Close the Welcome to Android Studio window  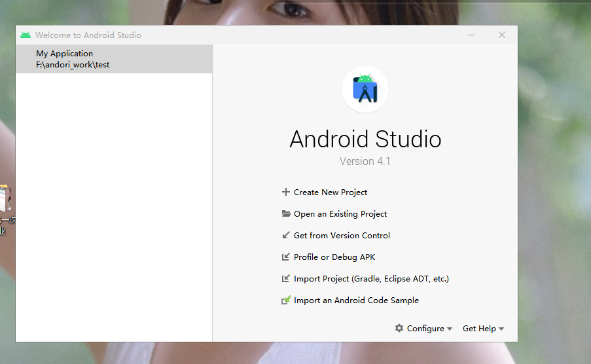click(x=502, y=35)
